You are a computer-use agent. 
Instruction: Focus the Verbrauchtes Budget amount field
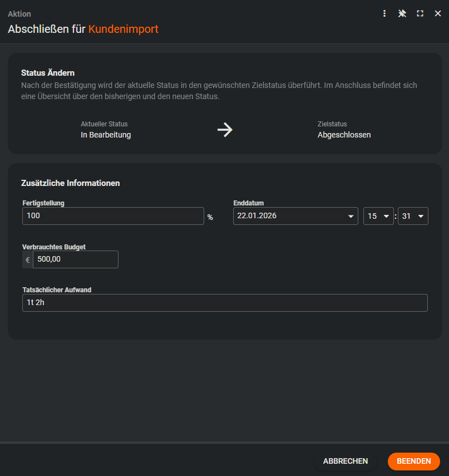click(75, 259)
